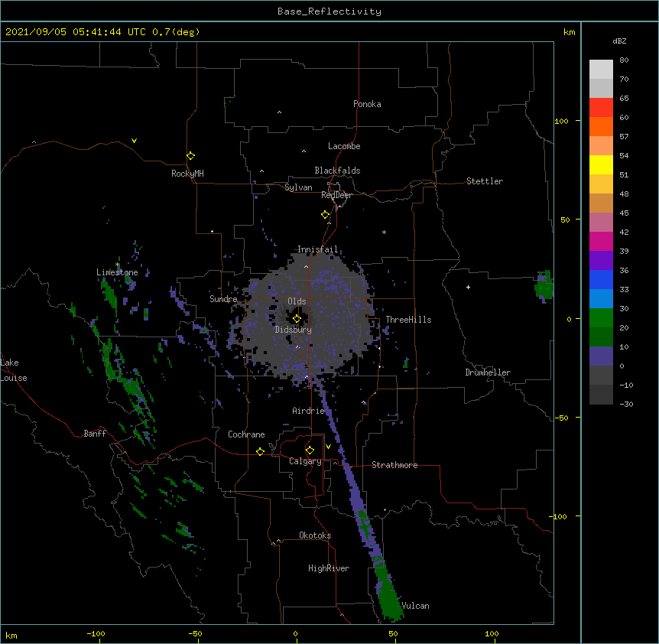
Task: Pick the dark grey -30 to -10 swatch
Action: 601,395
